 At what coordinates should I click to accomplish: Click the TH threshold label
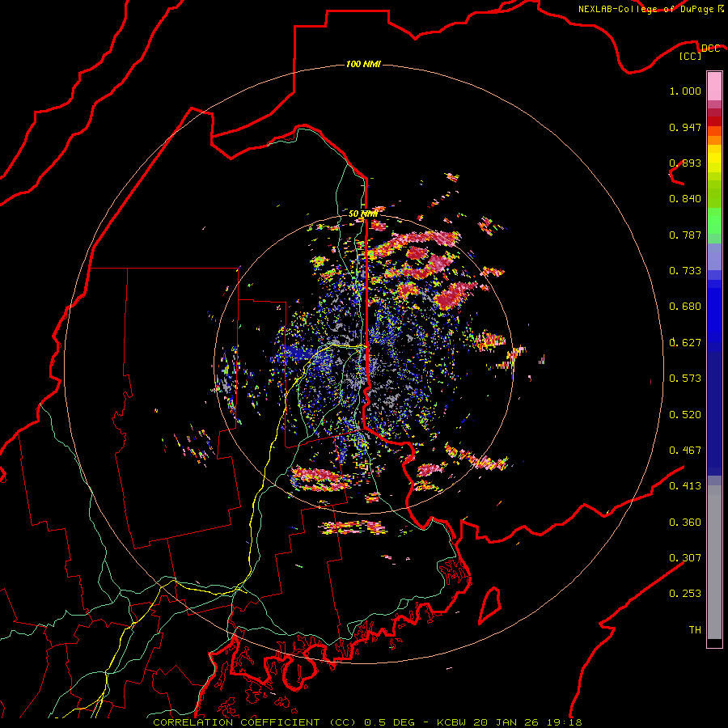tap(695, 630)
